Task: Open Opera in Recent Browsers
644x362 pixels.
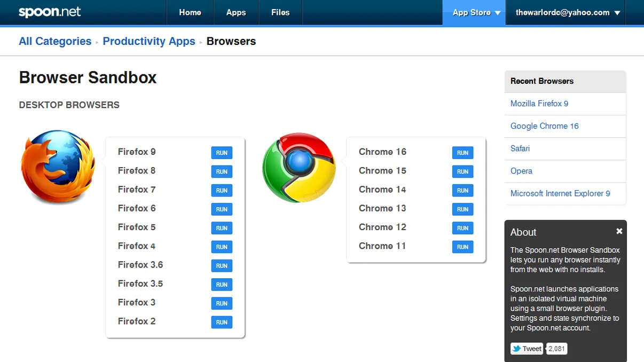Action: 521,171
